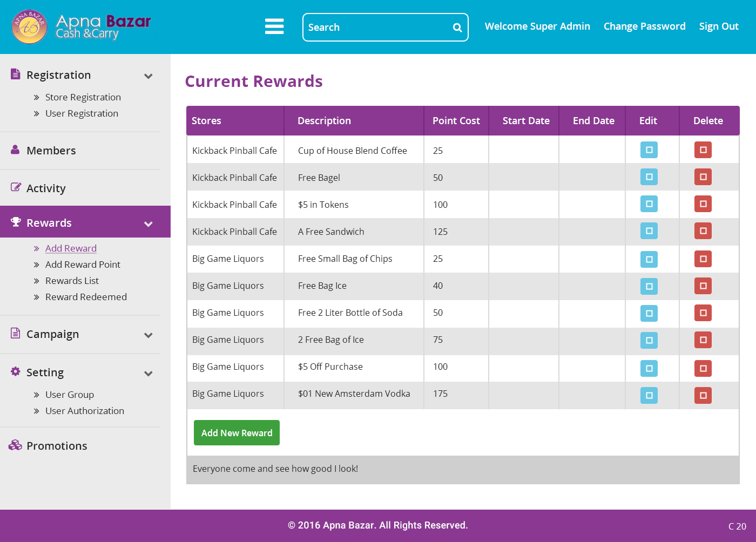Collapse the Rewards menu chevron
The image size is (756, 542).
tap(148, 224)
